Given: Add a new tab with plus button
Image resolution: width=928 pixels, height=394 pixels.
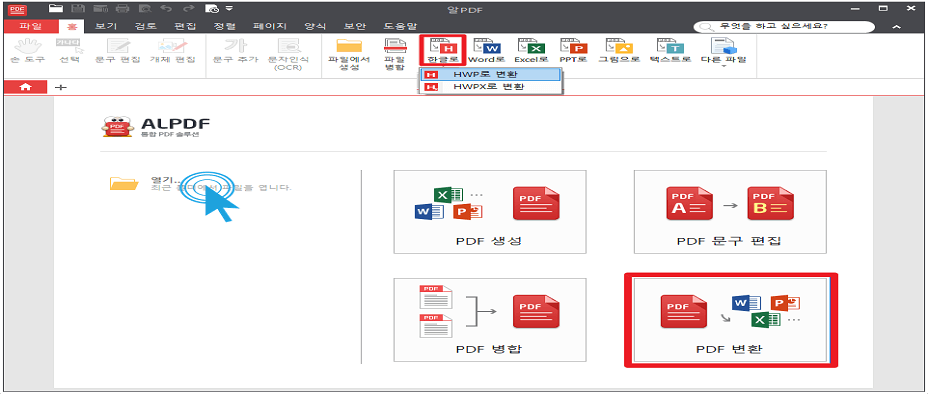Looking at the screenshot, I should [60, 87].
